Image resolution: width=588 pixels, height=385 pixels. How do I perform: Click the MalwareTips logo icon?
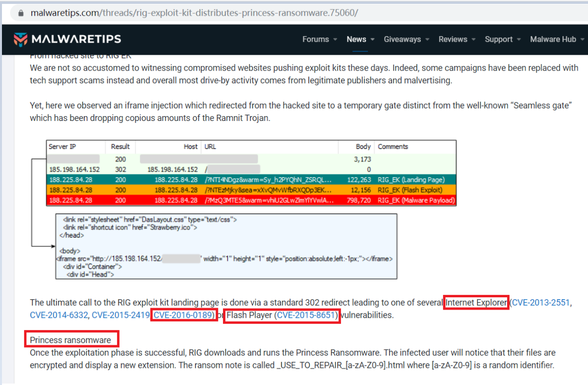[21, 39]
